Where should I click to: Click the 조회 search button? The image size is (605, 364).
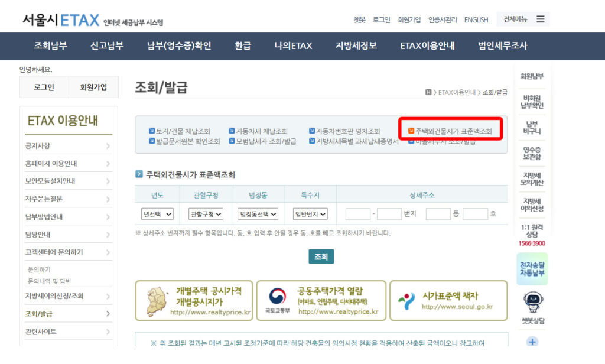321,256
